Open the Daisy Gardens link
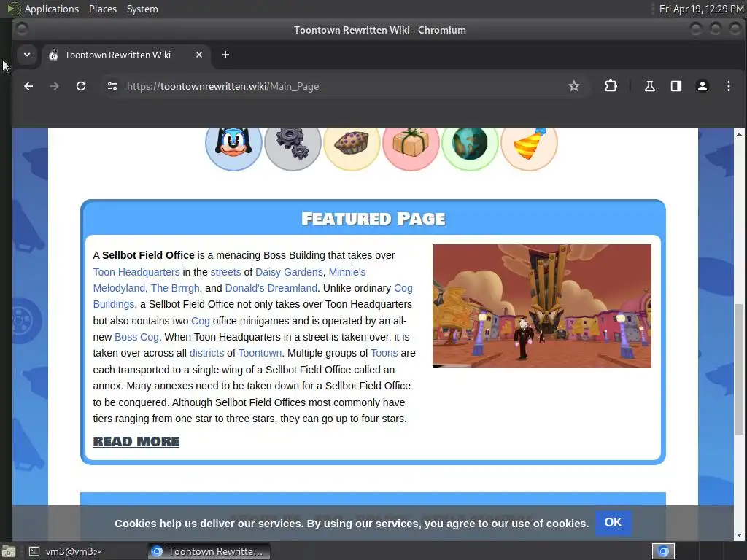The height and width of the screenshot is (560, 747). pyautogui.click(x=289, y=272)
